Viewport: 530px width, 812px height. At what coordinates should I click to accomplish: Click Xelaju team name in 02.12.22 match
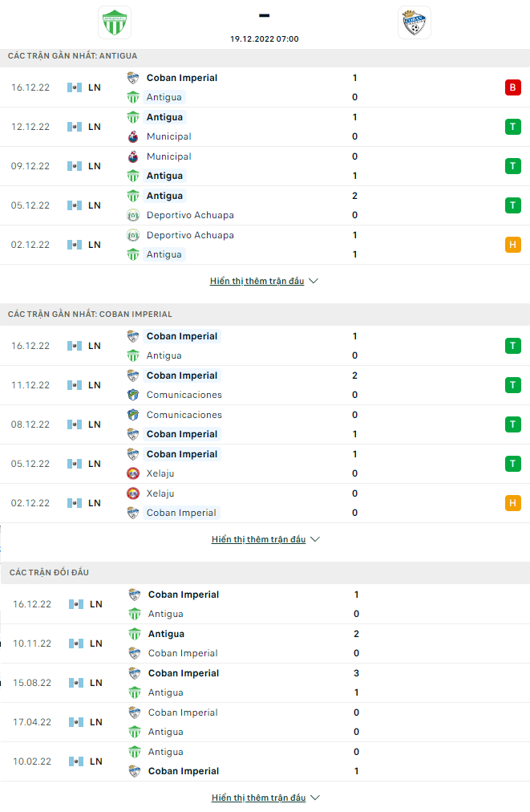click(x=160, y=493)
